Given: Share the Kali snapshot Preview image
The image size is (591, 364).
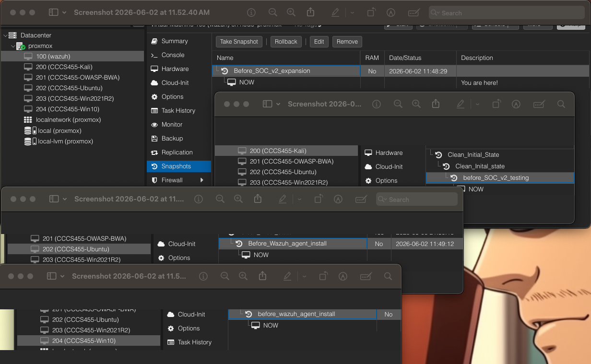Looking at the screenshot, I should [x=436, y=104].
